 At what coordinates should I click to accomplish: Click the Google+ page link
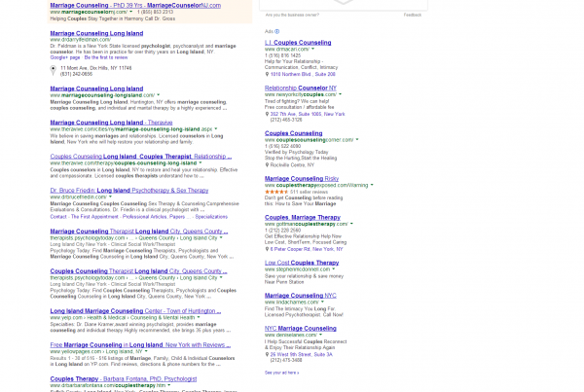pos(65,57)
